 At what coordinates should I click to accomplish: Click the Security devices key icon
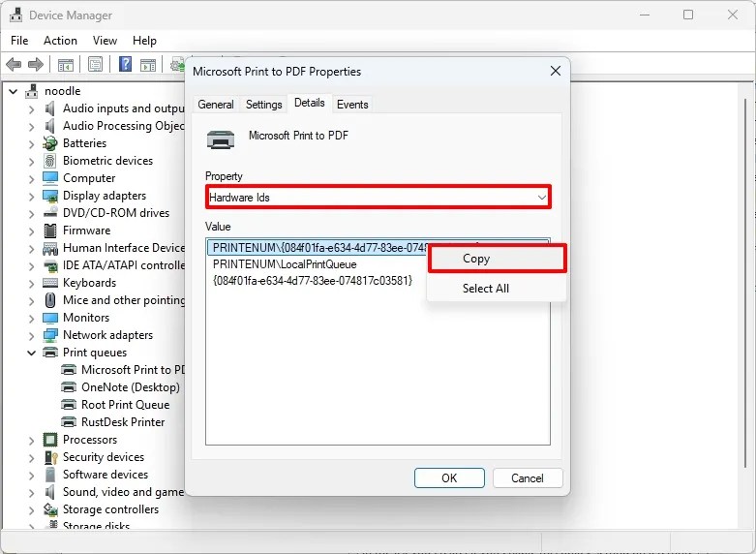click(x=50, y=457)
